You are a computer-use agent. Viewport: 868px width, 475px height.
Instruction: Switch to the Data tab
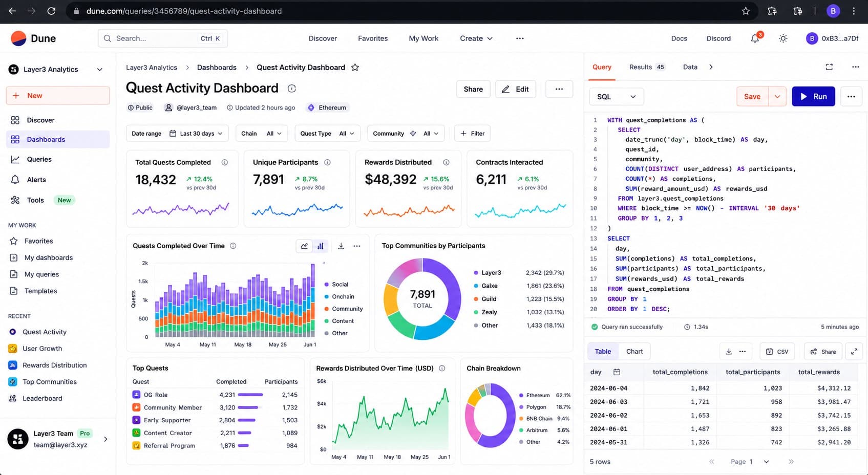coord(690,67)
